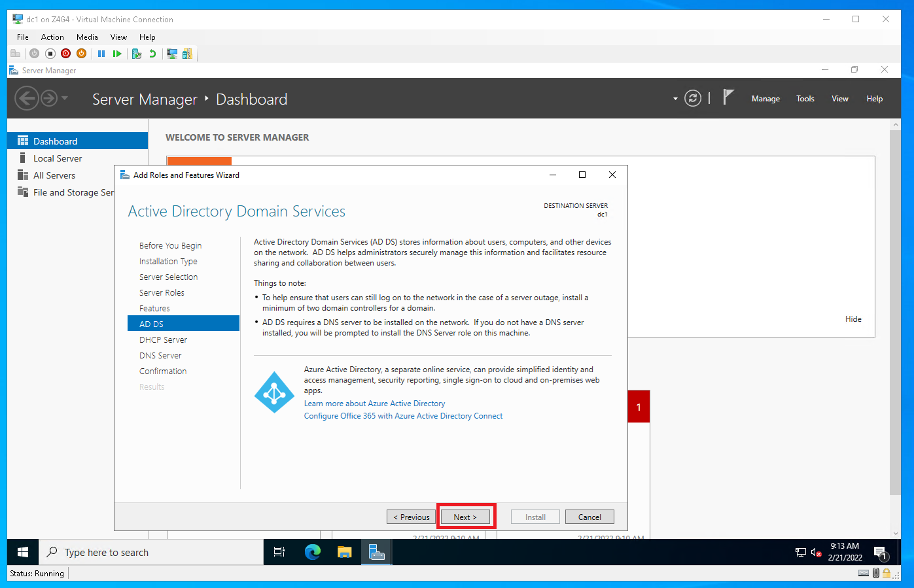Click the Azure Active Directory diamond icon
The height and width of the screenshot is (588, 914).
[x=274, y=392]
